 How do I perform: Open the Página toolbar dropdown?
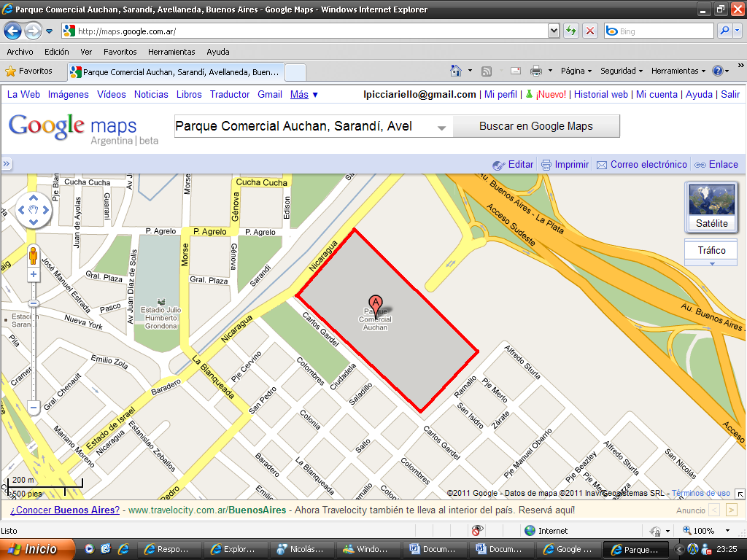[576, 71]
